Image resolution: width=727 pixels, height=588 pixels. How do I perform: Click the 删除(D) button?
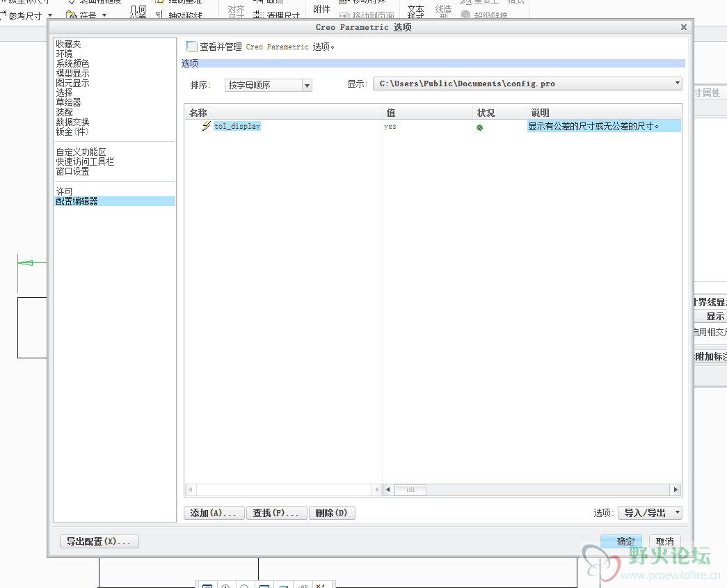[332, 513]
